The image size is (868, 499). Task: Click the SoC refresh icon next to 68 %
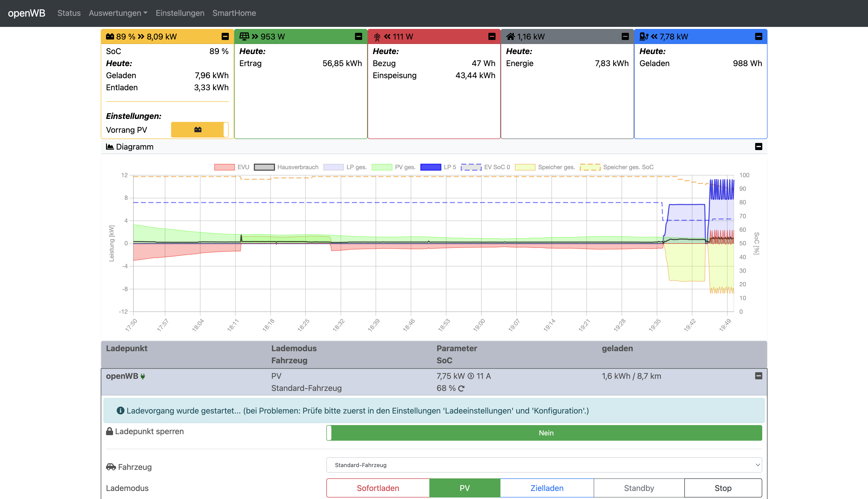click(x=461, y=388)
